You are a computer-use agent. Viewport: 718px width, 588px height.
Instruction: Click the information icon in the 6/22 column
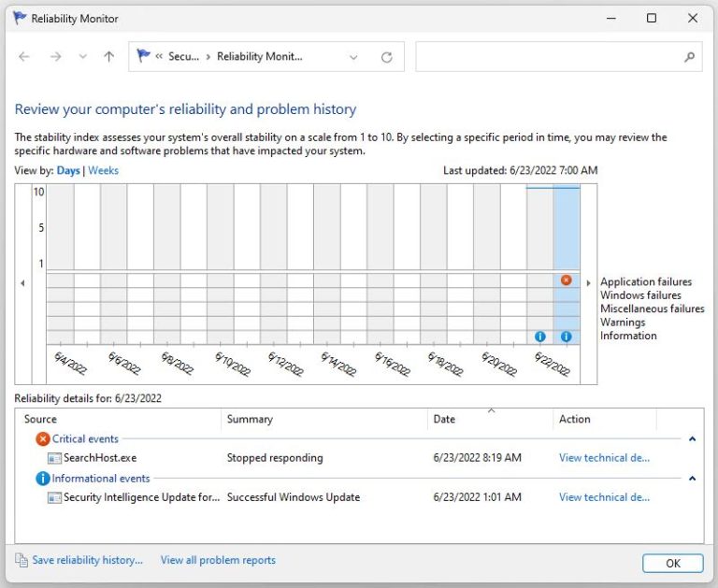[x=539, y=337]
